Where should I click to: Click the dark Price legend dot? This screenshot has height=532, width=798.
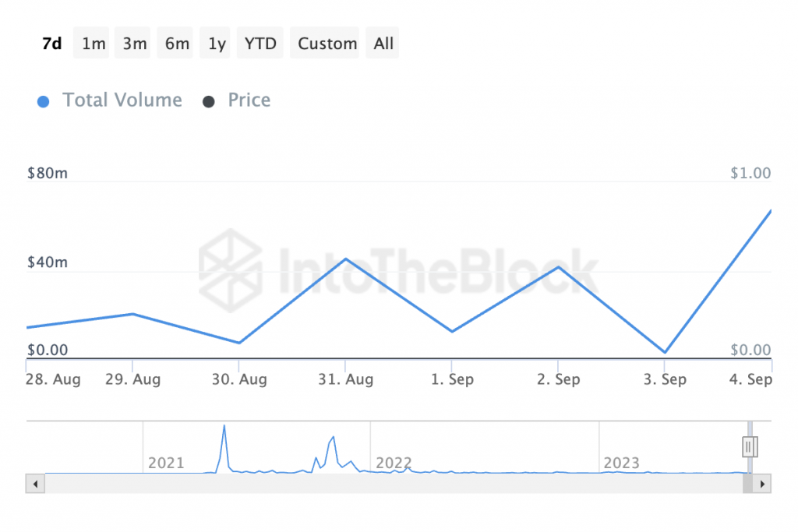coord(208,102)
